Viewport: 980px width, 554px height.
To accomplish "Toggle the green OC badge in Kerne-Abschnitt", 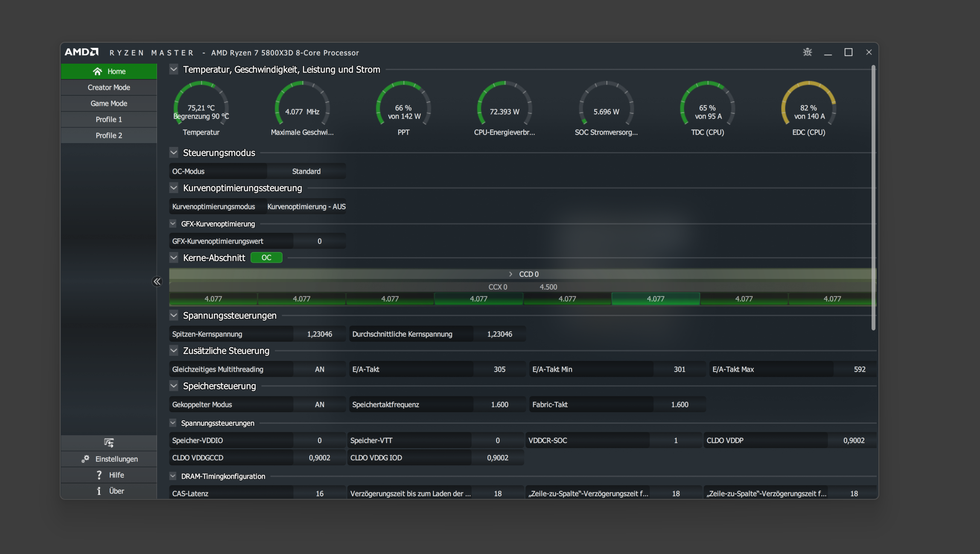I will 266,258.
